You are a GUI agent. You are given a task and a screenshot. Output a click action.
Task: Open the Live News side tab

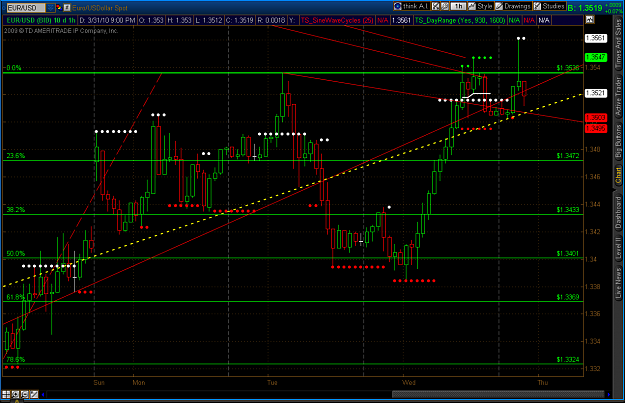[x=618, y=283]
